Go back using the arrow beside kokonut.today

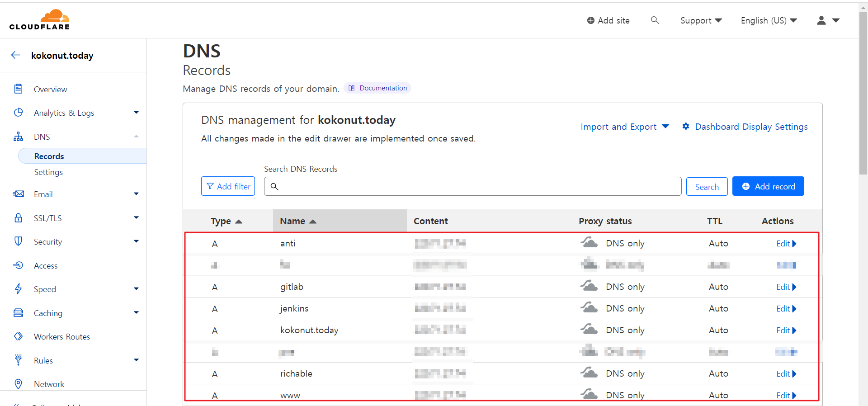pos(15,55)
